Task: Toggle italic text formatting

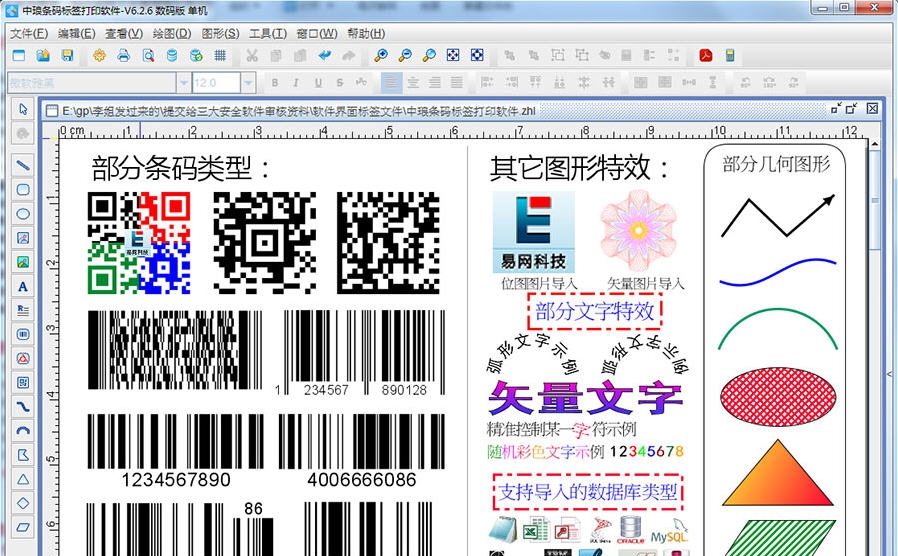Action: click(x=295, y=83)
